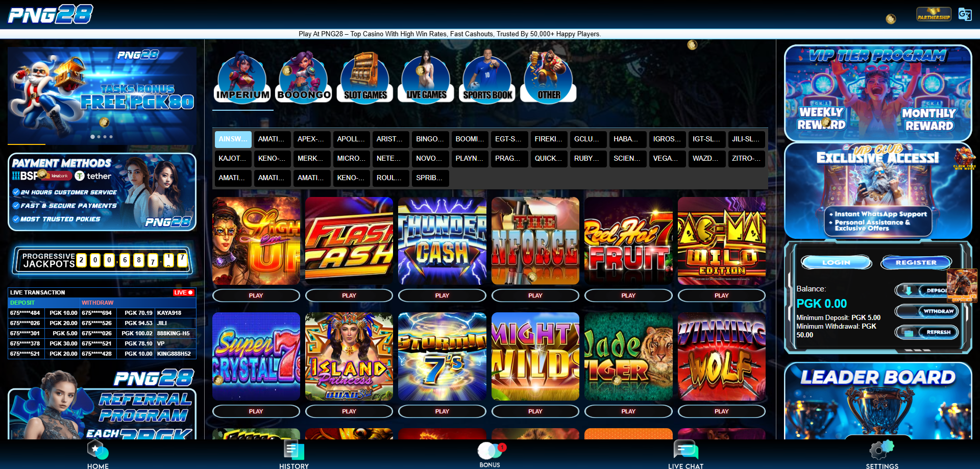Select the ZITRO-... provider tab

pos(746,158)
